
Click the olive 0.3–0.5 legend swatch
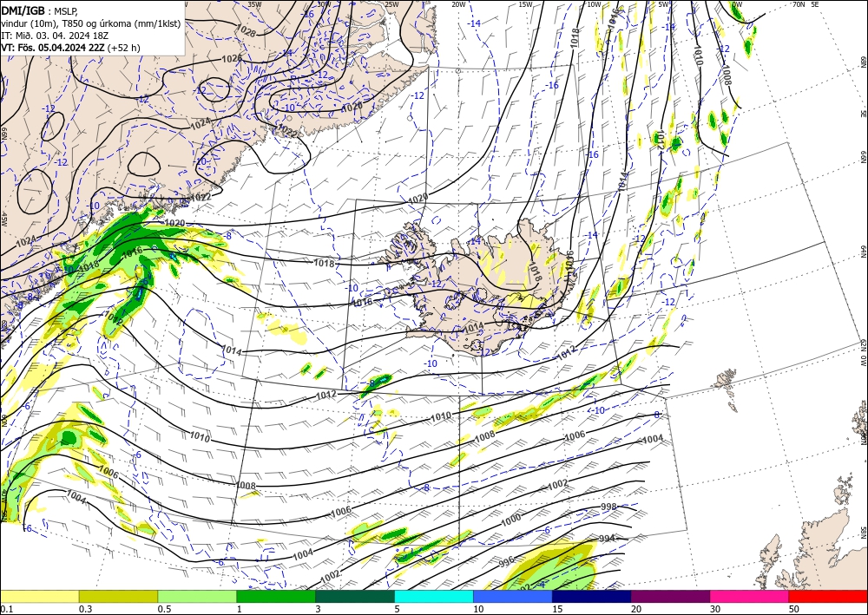[x=118, y=596]
